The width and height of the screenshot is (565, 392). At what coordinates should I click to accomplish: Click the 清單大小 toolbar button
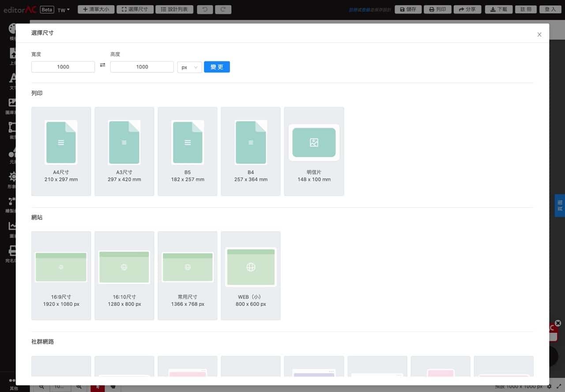coord(96,9)
